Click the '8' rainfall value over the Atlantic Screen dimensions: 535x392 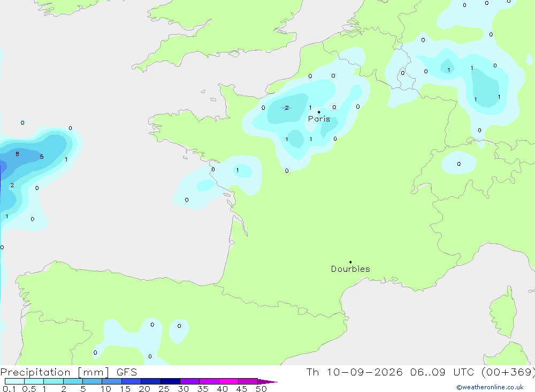tap(18, 154)
